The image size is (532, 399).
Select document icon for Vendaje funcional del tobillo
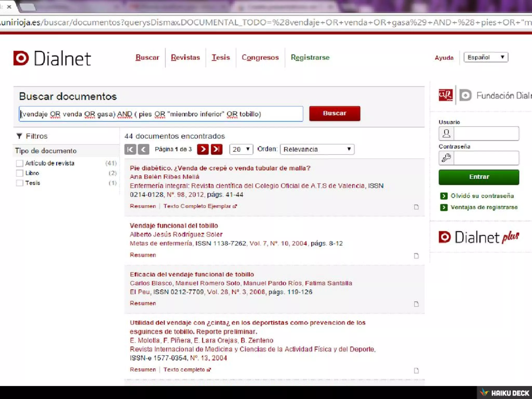416,256
